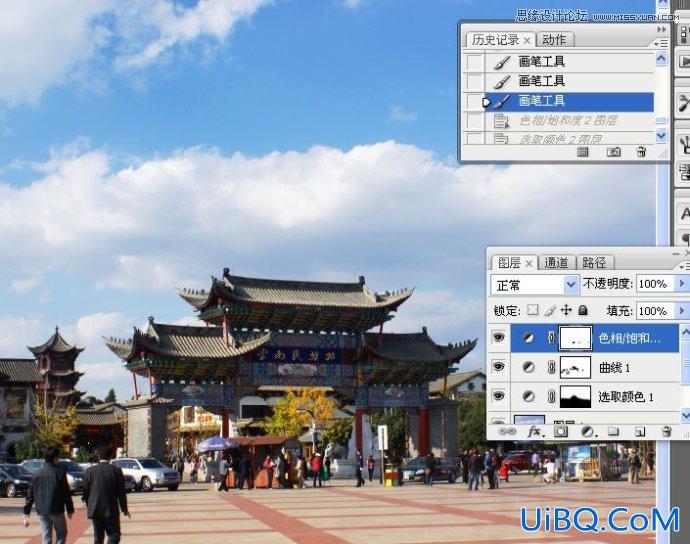Create a new group folder icon
Viewport: 690px width, 544px height.
(x=613, y=432)
